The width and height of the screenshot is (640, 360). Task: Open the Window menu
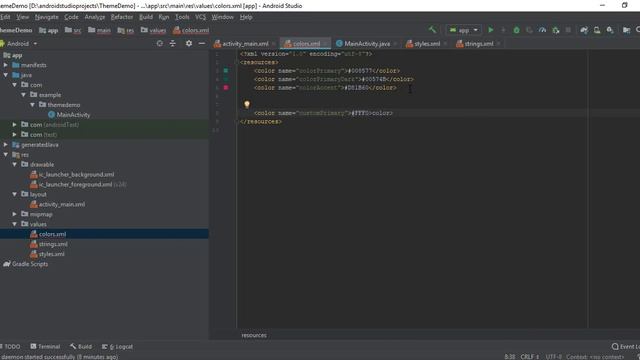(222, 17)
